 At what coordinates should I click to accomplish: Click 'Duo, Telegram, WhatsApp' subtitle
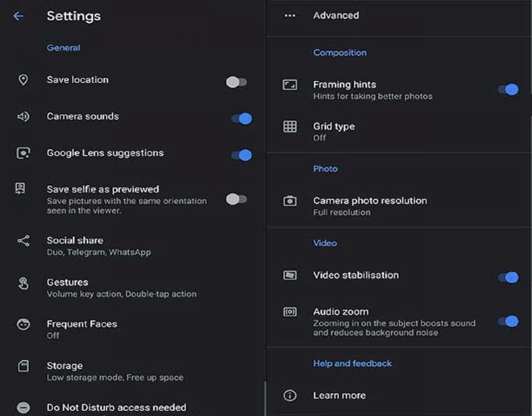[x=99, y=252]
